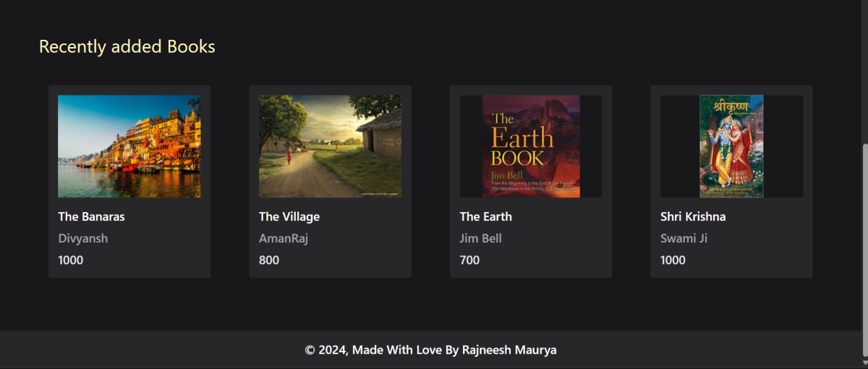868x369 pixels.
Task: Open The Earth Book cover image
Action: [x=531, y=146]
